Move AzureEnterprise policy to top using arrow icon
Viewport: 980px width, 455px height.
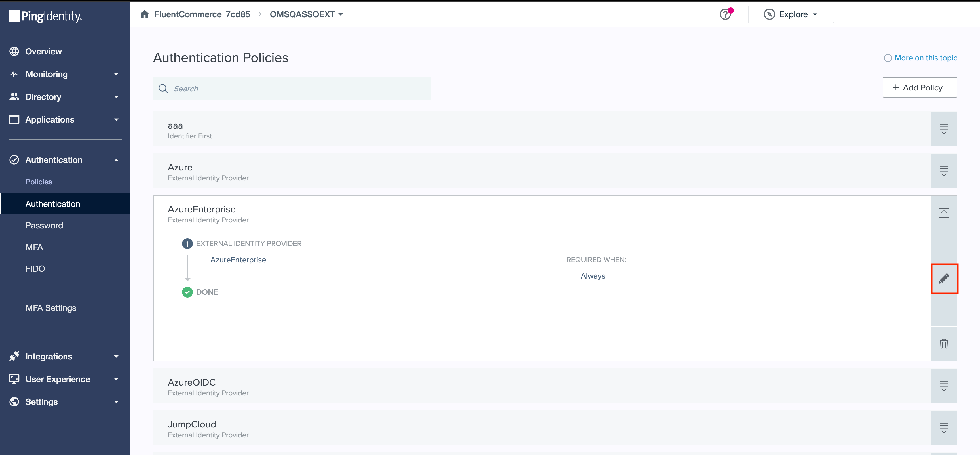tap(945, 213)
